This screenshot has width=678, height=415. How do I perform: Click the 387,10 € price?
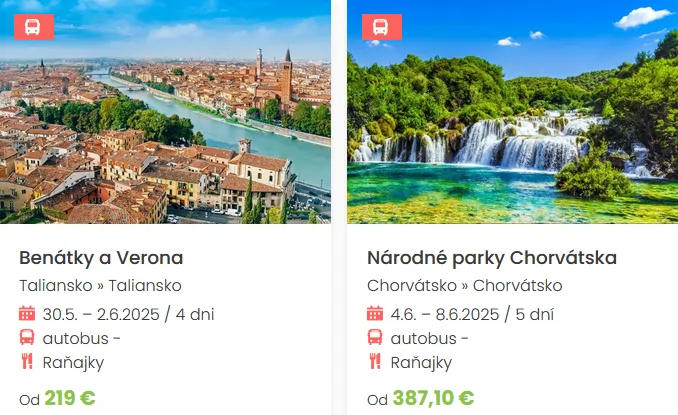pyautogui.click(x=433, y=398)
